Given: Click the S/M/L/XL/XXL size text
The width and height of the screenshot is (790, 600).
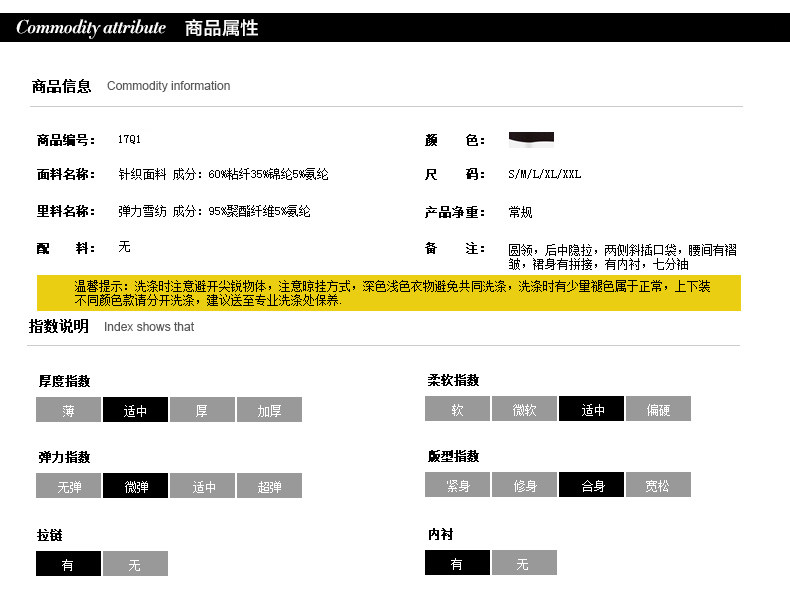Looking at the screenshot, I should click(x=544, y=174).
